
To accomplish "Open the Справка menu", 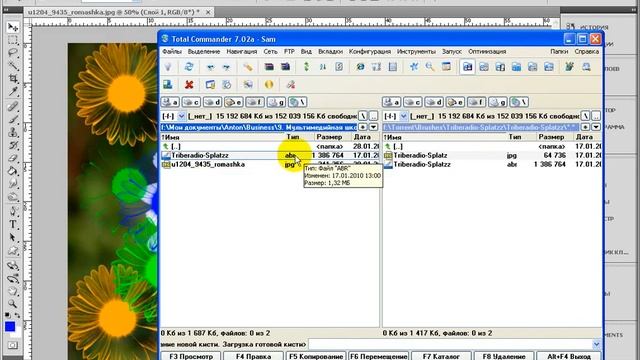I will (587, 51).
